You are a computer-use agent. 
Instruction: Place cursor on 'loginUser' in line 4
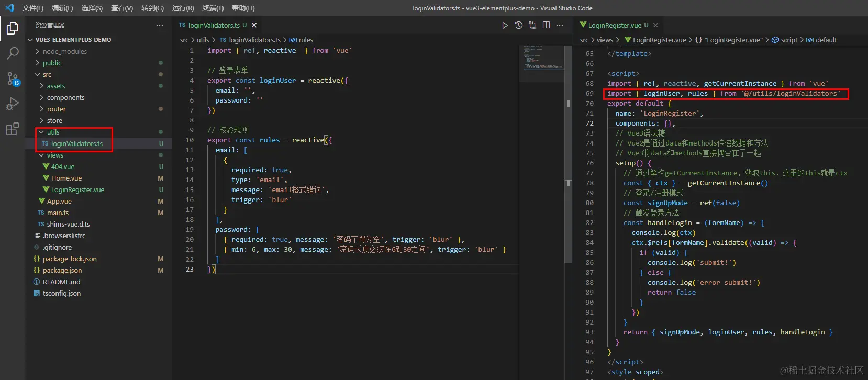(277, 80)
